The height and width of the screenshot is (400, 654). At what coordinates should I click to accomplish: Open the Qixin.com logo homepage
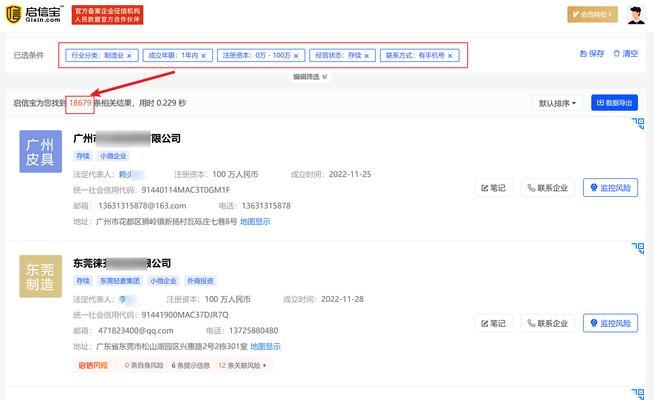coord(34,14)
